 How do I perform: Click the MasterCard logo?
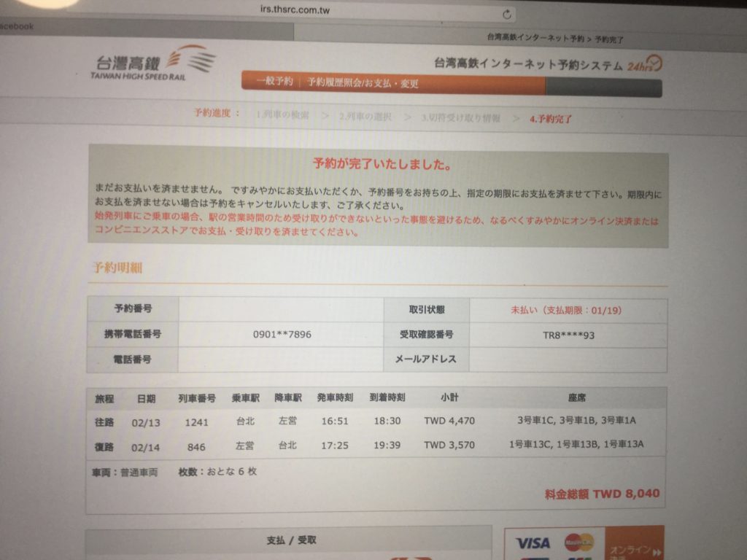[578, 542]
